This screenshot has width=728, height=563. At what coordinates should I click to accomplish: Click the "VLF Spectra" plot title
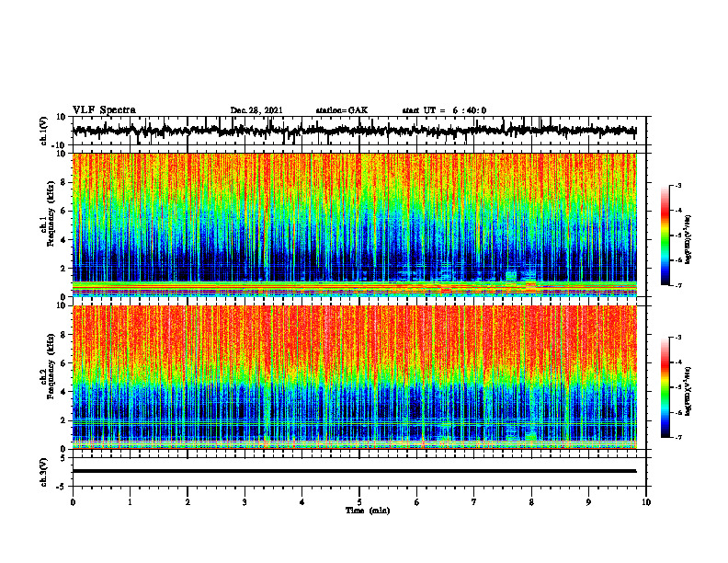tap(104, 110)
